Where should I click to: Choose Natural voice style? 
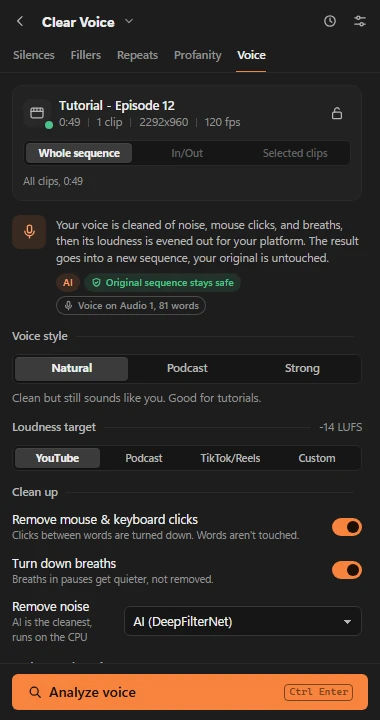72,368
